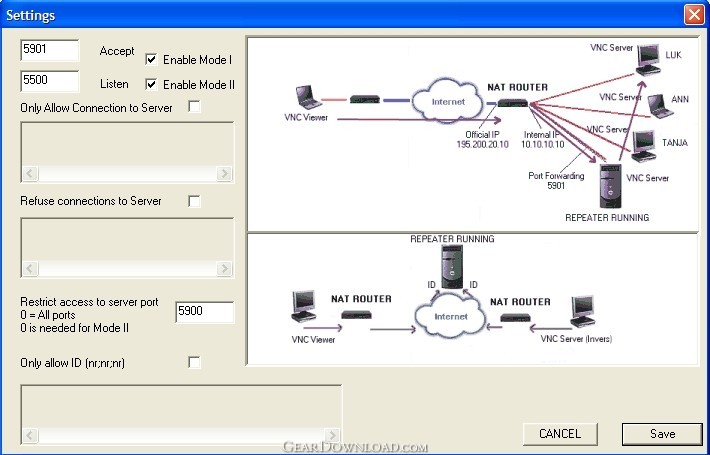
Task: Click the allowed ID list box
Action: tap(181, 415)
